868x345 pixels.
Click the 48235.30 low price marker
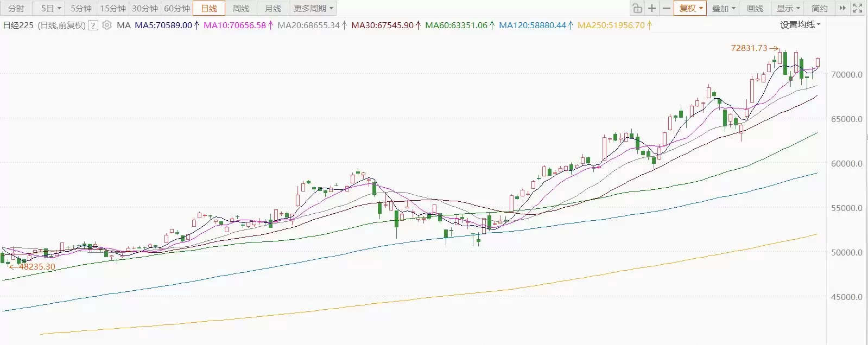[37, 266]
